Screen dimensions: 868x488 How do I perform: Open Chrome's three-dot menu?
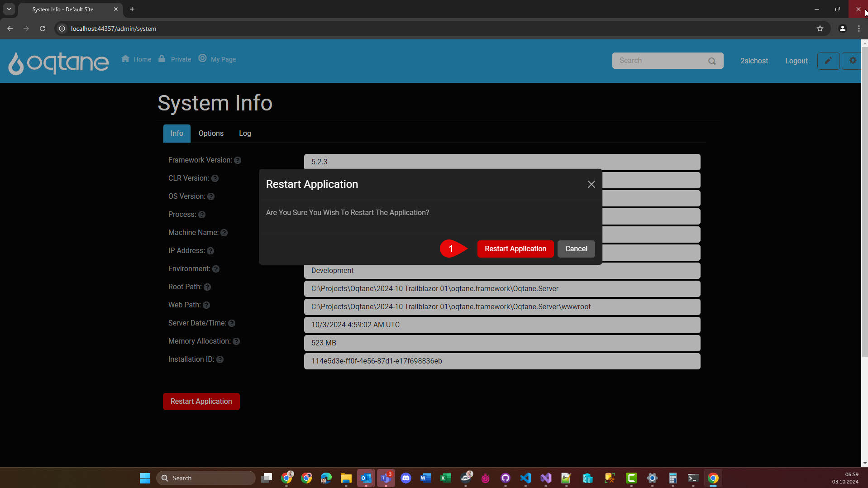coord(858,29)
